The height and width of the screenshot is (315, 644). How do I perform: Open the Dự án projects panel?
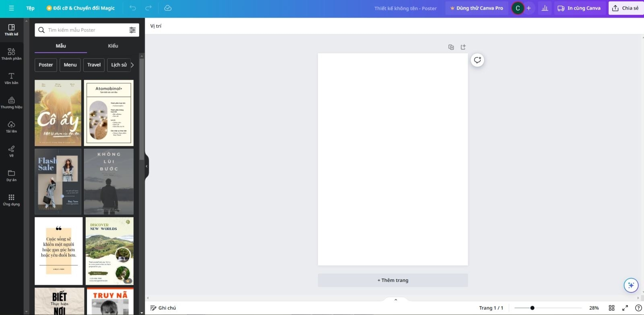click(11, 176)
